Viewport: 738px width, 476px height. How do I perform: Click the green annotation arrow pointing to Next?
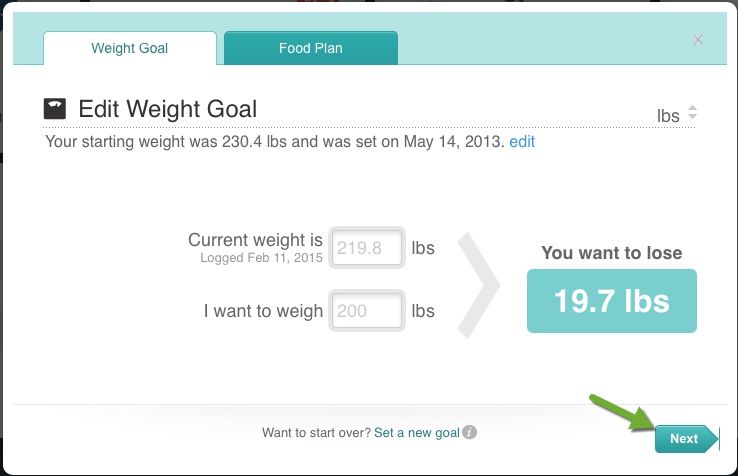[x=622, y=413]
